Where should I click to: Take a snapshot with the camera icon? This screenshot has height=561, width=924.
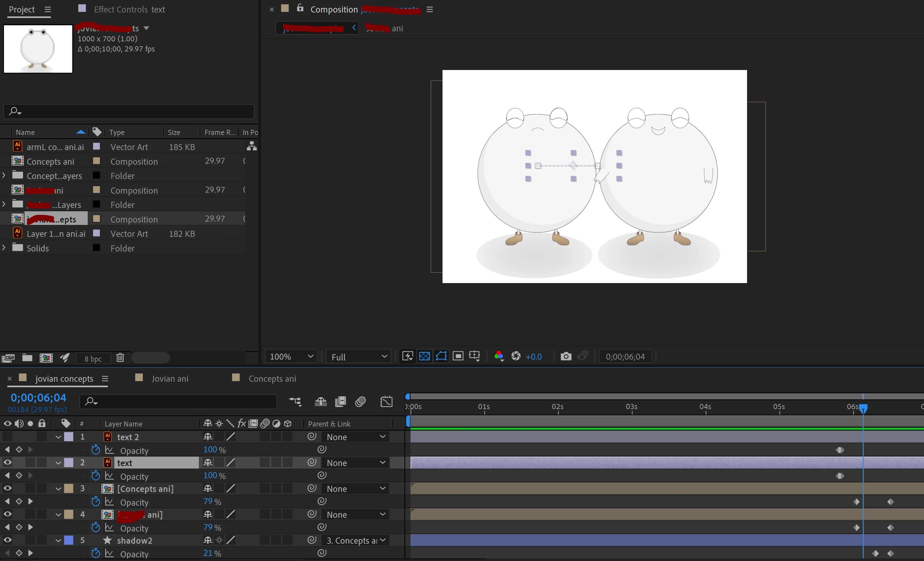point(566,356)
